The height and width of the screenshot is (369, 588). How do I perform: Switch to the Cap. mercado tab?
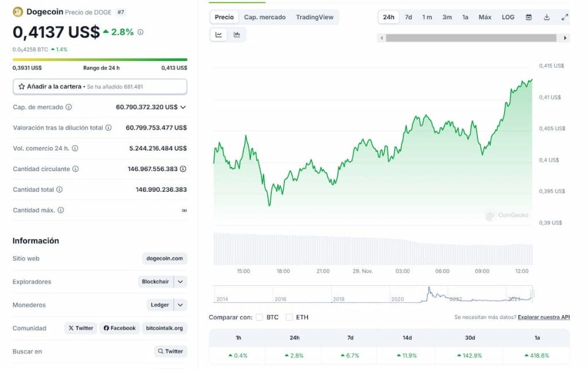click(x=265, y=17)
